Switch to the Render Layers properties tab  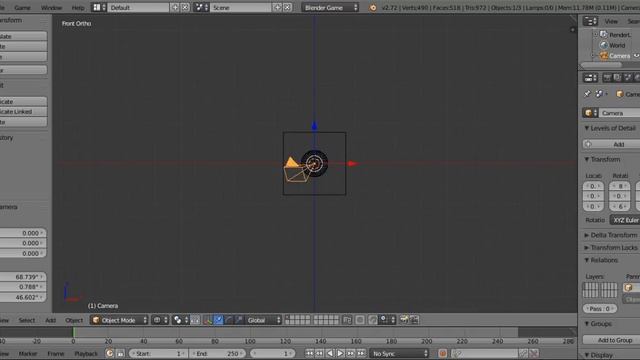tap(617, 78)
